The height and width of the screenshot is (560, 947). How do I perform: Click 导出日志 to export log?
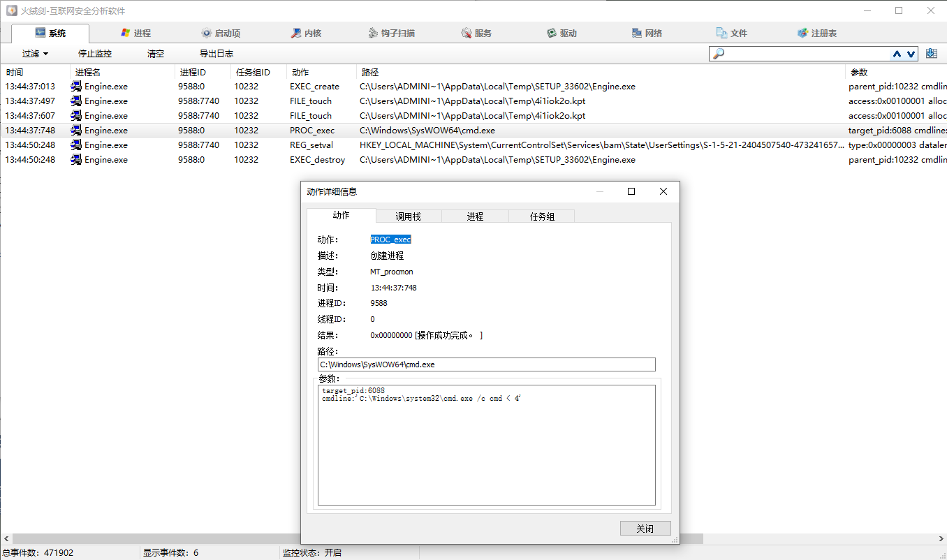coord(216,54)
